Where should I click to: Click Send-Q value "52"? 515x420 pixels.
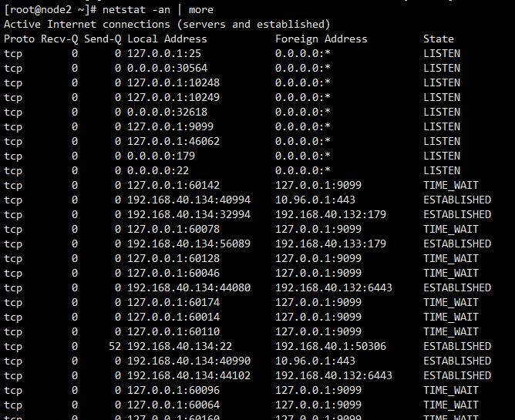pyautogui.click(x=115, y=347)
